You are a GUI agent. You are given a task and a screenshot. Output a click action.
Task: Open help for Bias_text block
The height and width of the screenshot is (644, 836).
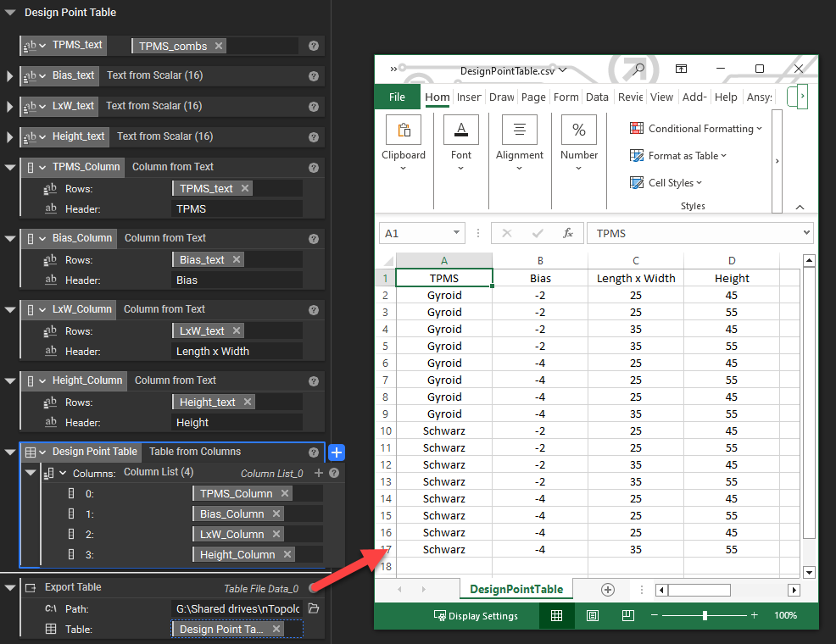314,76
